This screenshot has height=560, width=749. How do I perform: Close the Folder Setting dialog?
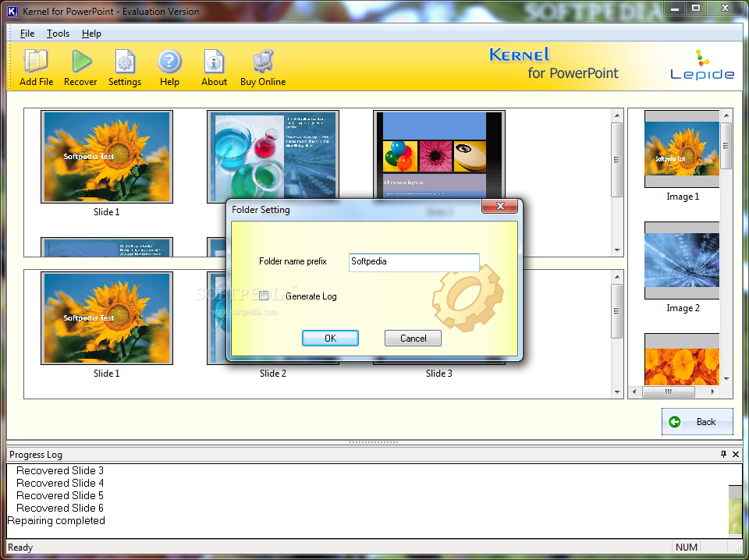499,206
